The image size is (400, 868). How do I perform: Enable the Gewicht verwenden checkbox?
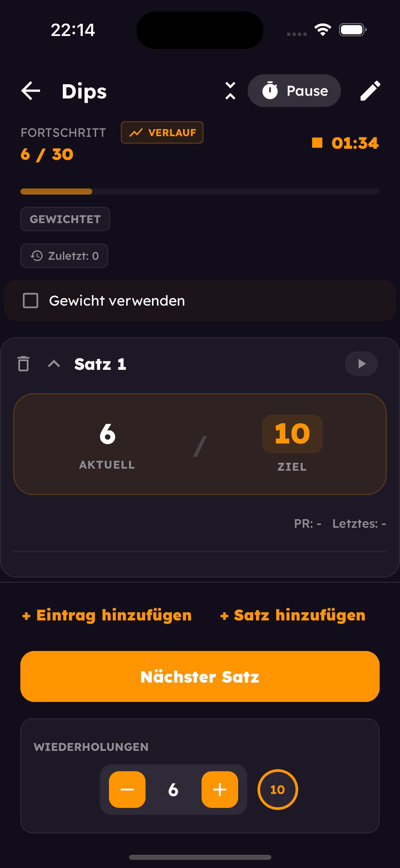click(31, 300)
